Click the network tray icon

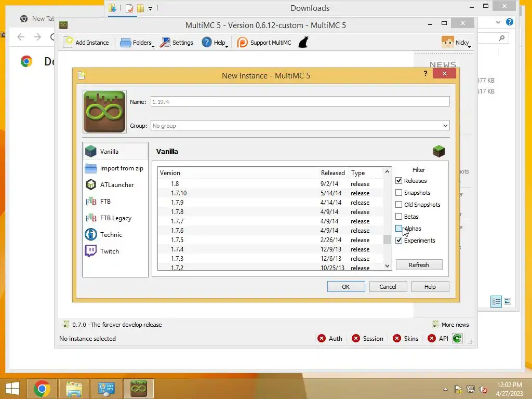471,389
